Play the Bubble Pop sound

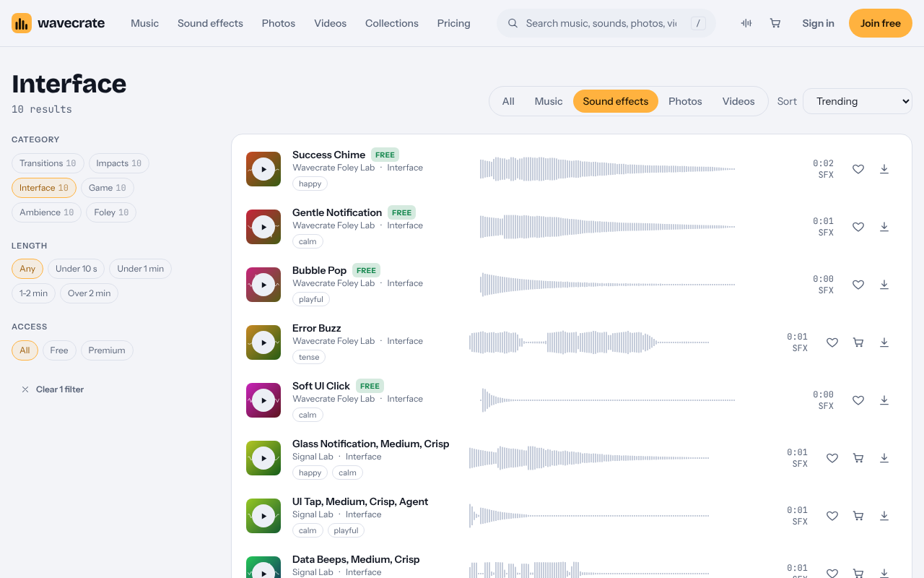pyautogui.click(x=263, y=285)
